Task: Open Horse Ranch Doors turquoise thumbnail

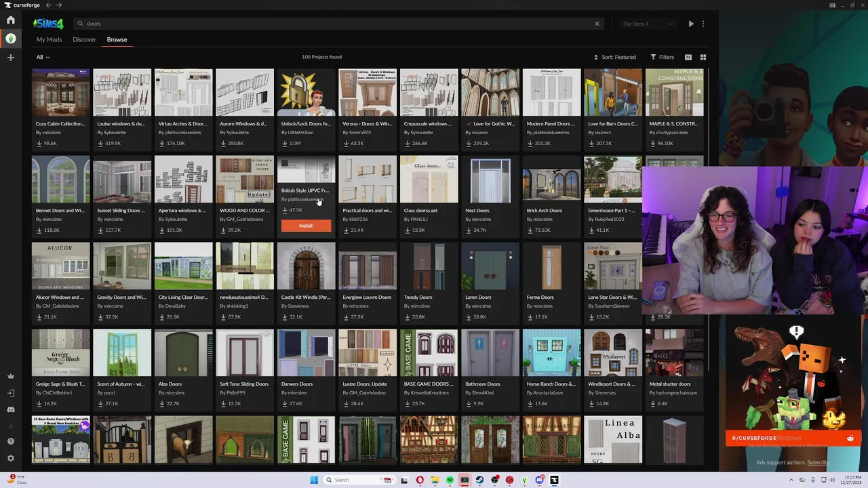Action: [x=551, y=353]
